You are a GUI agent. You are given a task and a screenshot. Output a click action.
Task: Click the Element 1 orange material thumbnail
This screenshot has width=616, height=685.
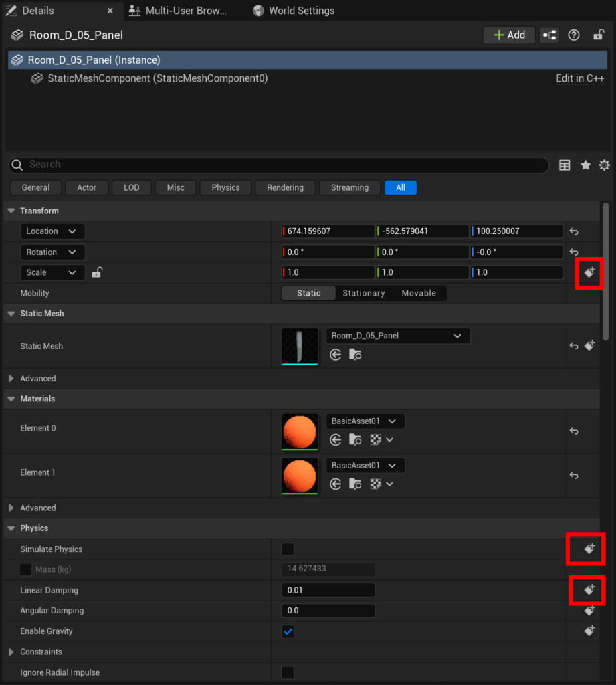click(x=300, y=476)
